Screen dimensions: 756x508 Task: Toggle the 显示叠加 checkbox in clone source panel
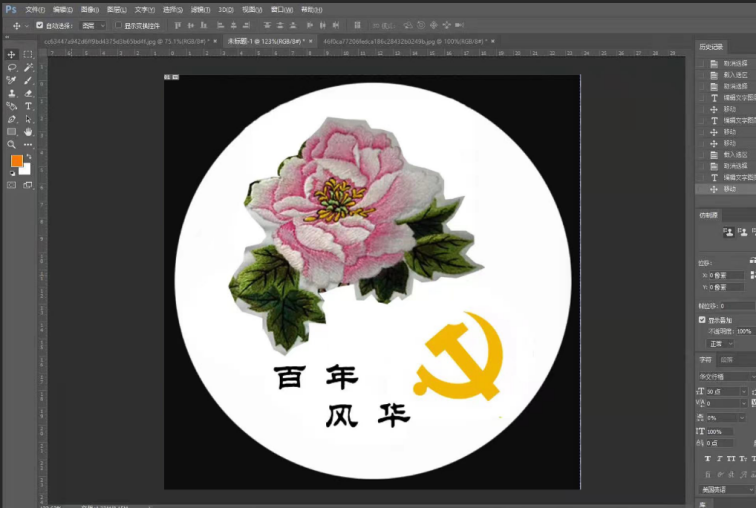(x=702, y=320)
